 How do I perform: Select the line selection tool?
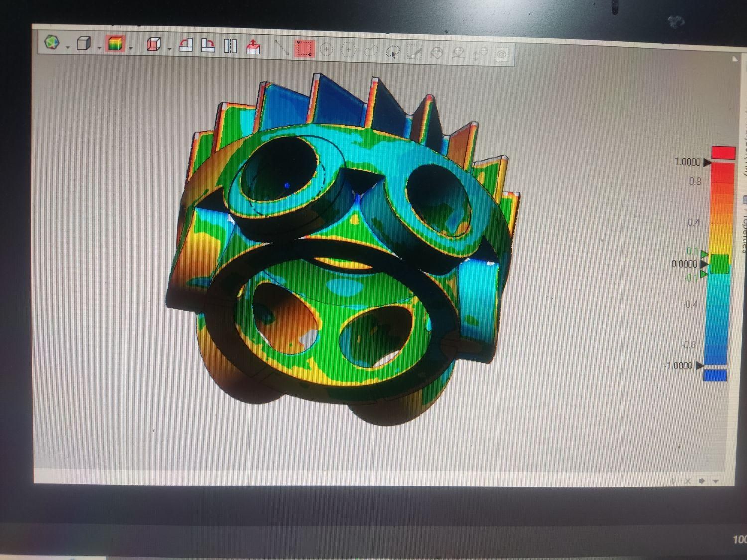click(x=282, y=48)
